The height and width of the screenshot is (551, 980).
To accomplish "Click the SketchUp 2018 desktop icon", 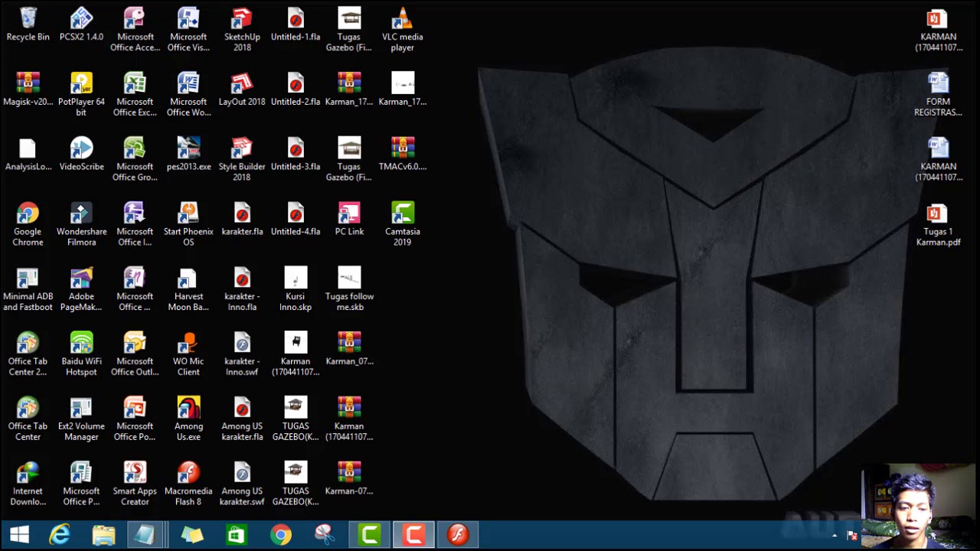I will coord(242,31).
